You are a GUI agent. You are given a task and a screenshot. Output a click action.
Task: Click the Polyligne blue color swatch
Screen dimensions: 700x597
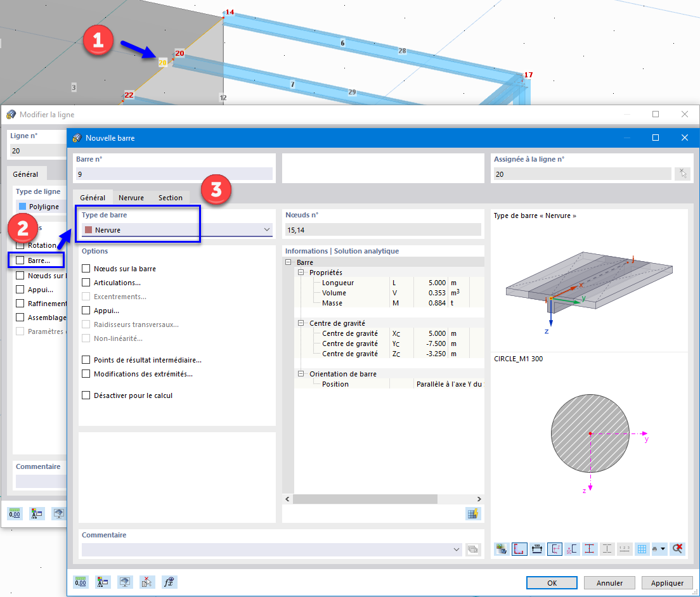point(22,206)
